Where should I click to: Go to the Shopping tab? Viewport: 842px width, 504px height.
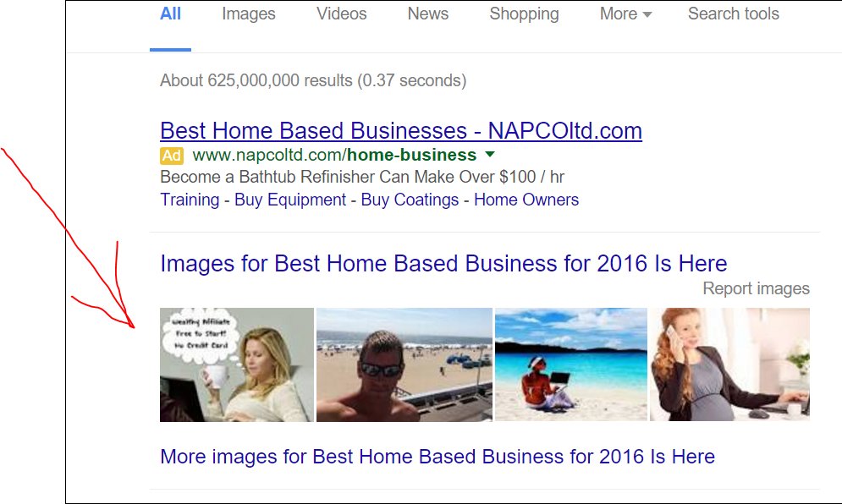tap(524, 14)
